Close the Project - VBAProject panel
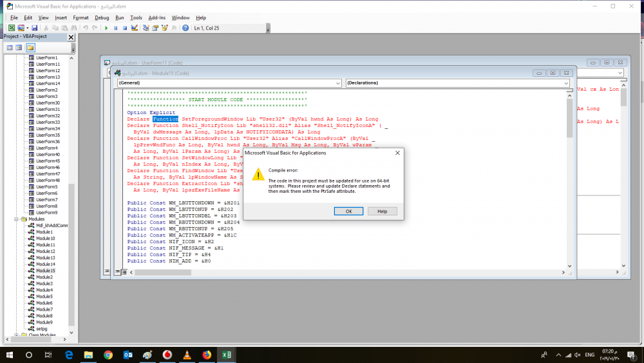Viewport: 644px width, 363px height. pos(71,37)
